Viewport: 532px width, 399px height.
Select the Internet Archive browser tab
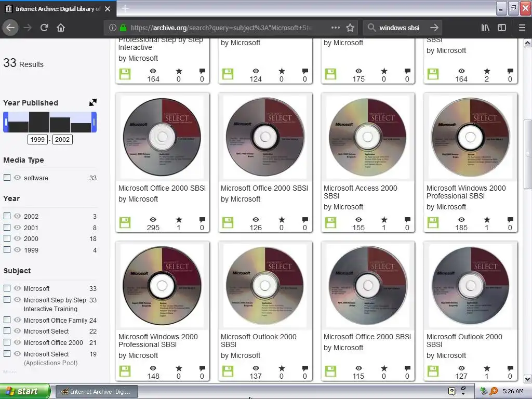[x=58, y=8]
